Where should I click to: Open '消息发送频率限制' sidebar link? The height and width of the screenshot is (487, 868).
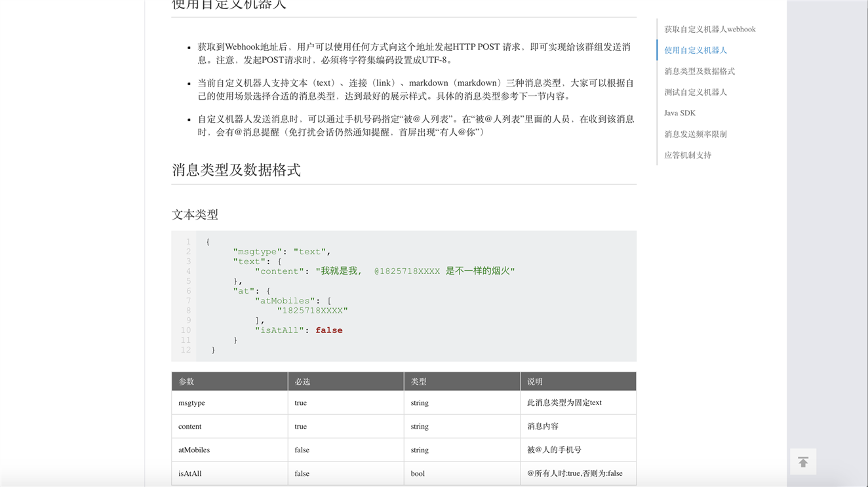tap(696, 134)
